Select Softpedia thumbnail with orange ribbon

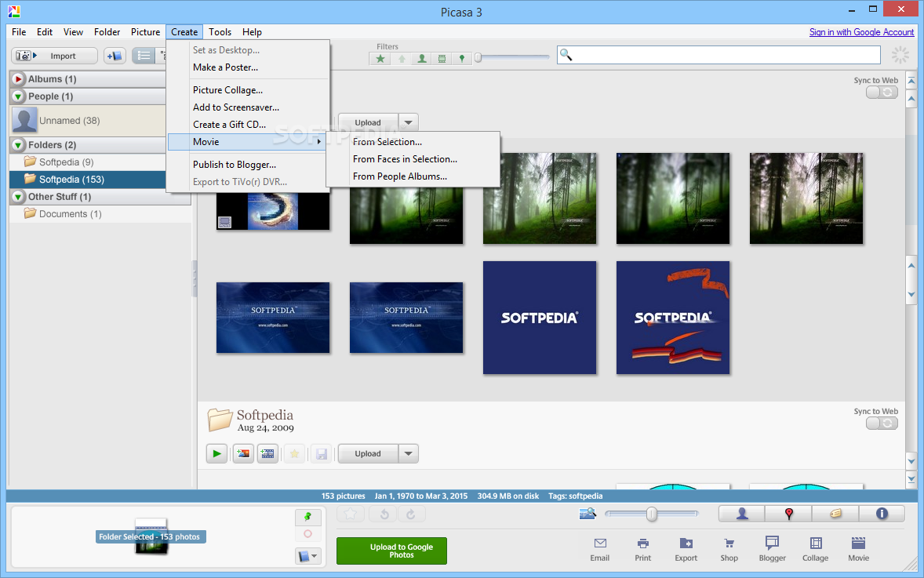point(673,318)
